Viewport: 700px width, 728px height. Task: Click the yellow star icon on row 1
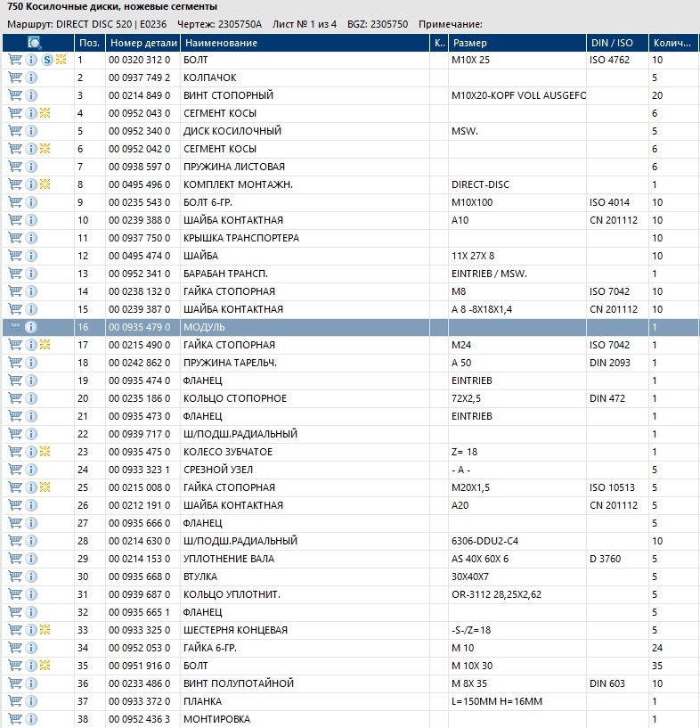tap(61, 60)
